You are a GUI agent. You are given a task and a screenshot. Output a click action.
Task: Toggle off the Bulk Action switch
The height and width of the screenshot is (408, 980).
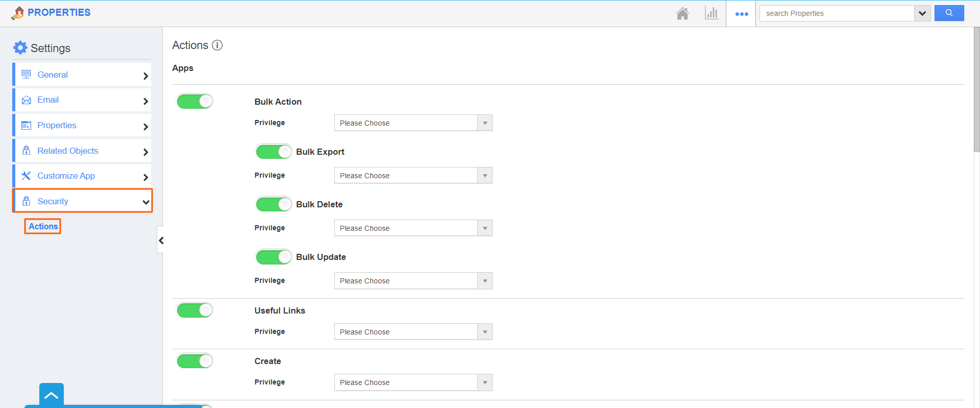click(x=194, y=101)
